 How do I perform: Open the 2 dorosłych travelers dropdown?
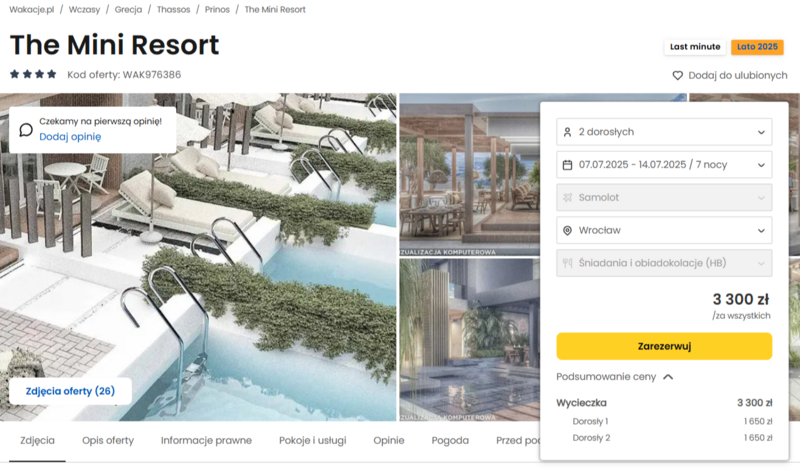tap(664, 132)
